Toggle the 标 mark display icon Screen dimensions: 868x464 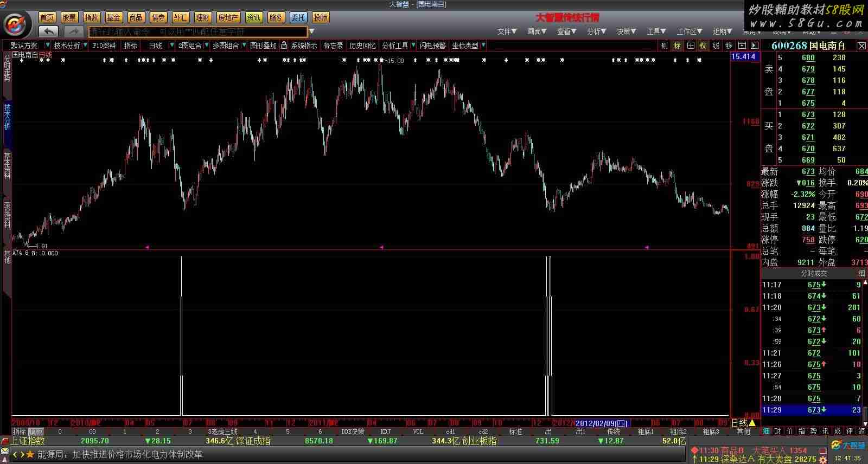pos(677,46)
